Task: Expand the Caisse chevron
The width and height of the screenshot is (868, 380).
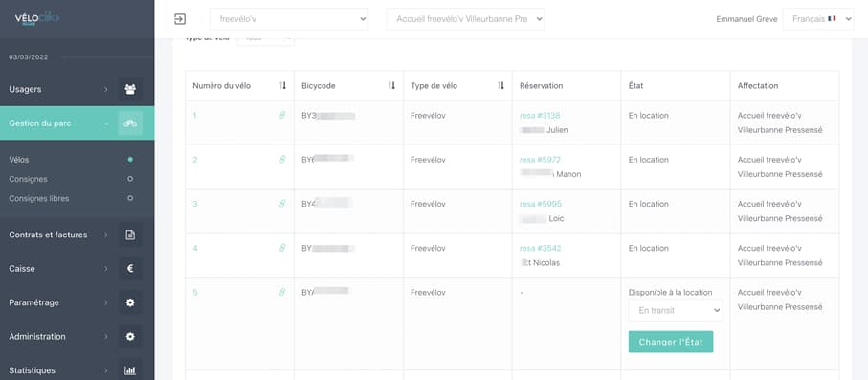Action: (x=105, y=269)
